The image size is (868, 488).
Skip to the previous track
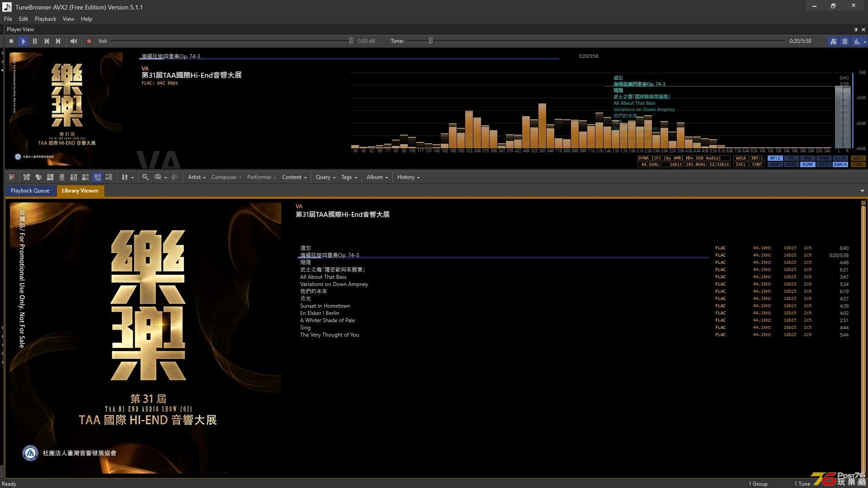47,41
